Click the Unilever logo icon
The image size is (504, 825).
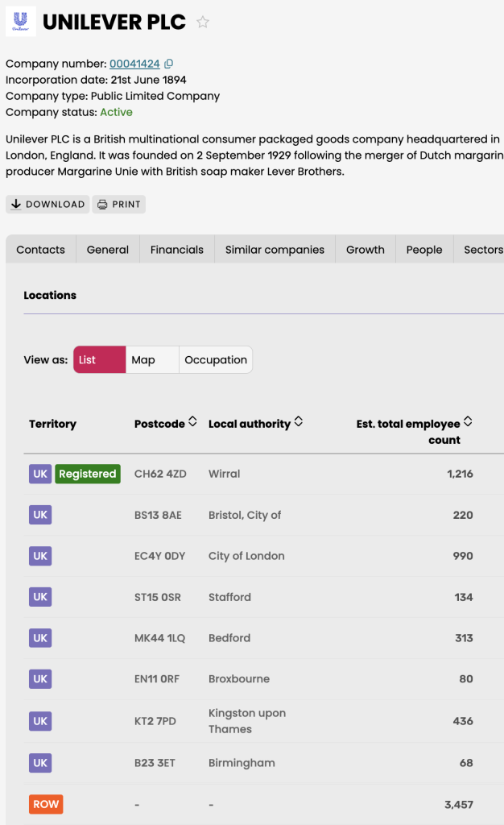click(x=21, y=21)
